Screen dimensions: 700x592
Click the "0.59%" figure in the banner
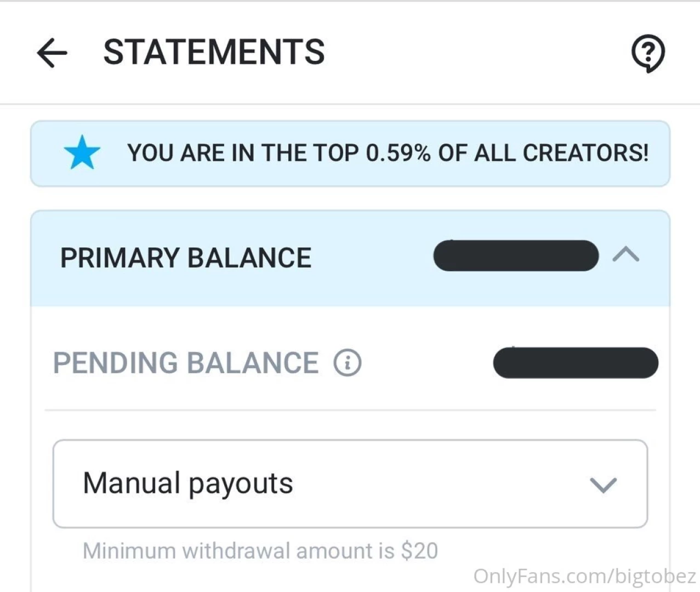point(398,153)
